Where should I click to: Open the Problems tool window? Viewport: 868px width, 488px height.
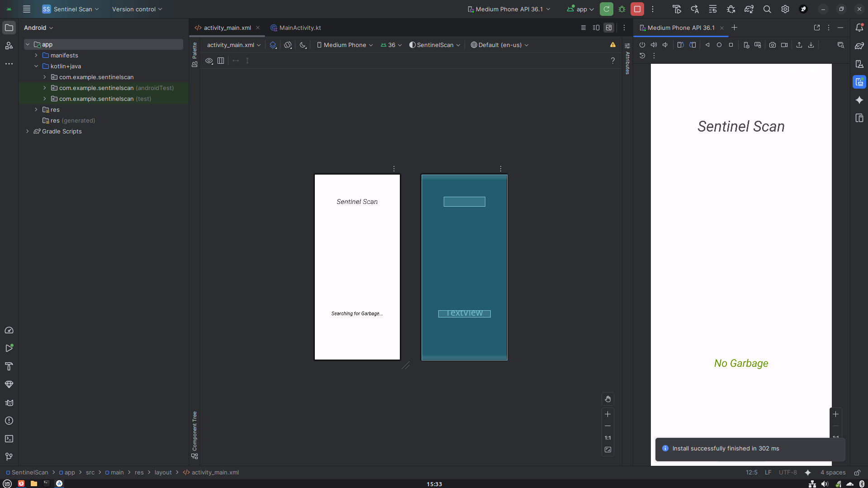coord(9,421)
